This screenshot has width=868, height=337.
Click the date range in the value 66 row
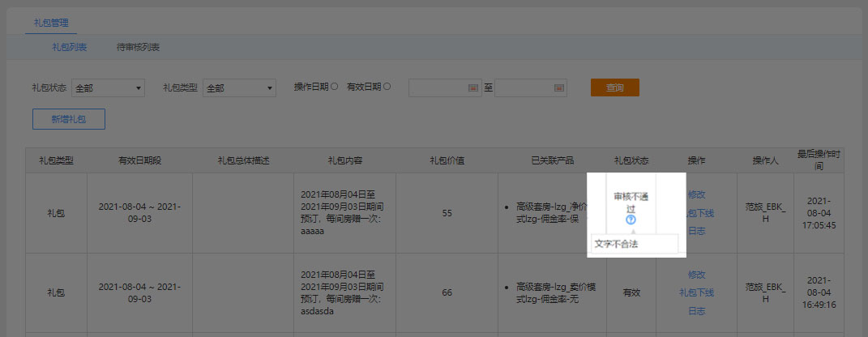click(139, 292)
